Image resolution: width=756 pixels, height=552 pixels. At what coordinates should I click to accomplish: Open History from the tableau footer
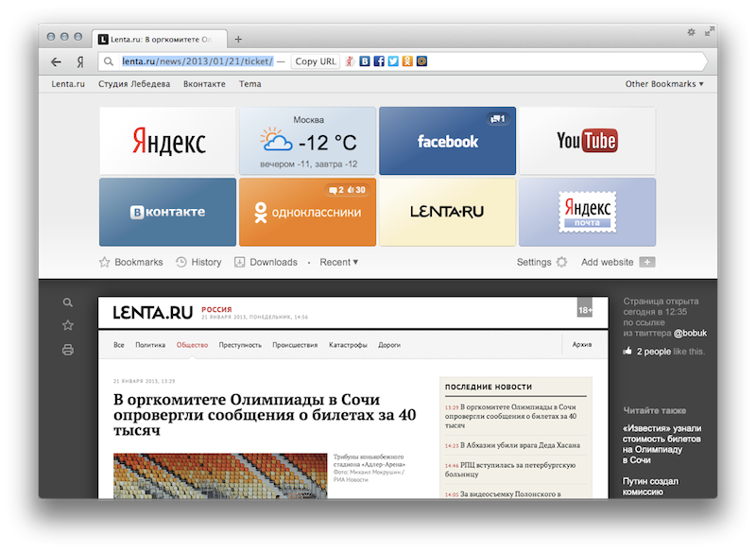(198, 262)
